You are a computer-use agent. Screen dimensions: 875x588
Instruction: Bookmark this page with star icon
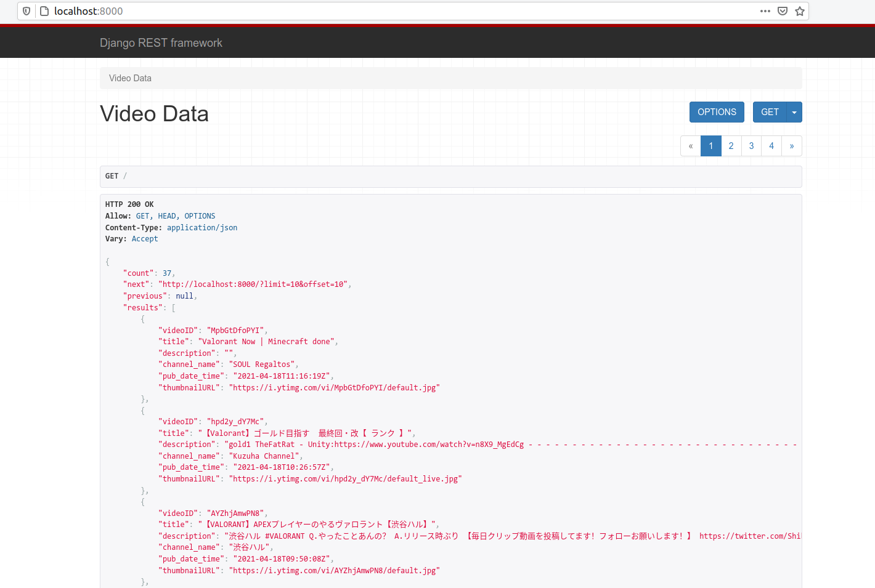coord(800,11)
